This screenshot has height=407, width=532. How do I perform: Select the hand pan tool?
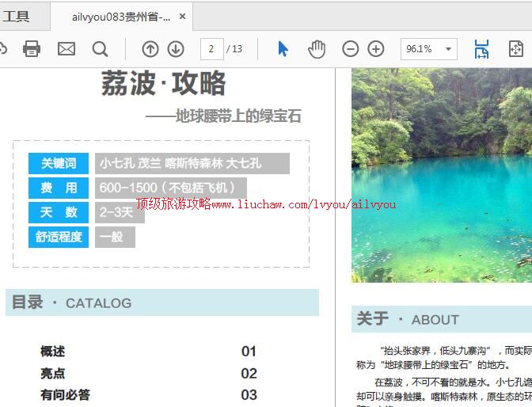point(317,49)
